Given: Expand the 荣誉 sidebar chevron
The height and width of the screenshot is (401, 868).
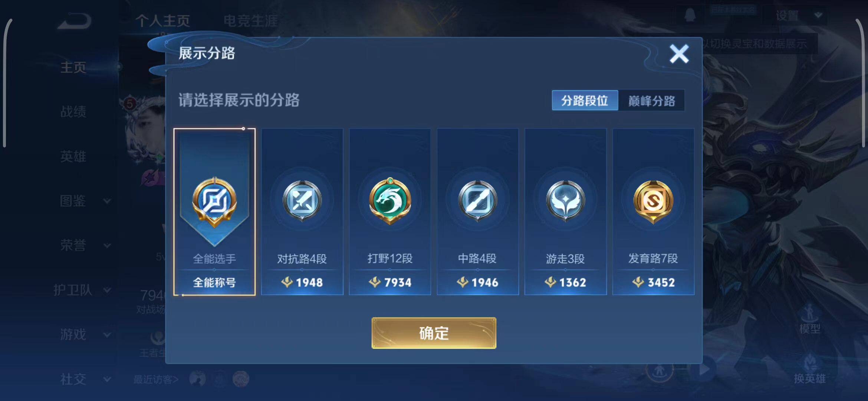Looking at the screenshot, I should coord(107,245).
